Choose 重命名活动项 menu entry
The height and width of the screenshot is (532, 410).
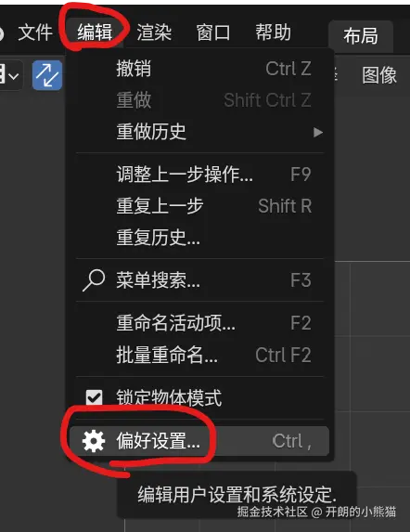click(199, 323)
